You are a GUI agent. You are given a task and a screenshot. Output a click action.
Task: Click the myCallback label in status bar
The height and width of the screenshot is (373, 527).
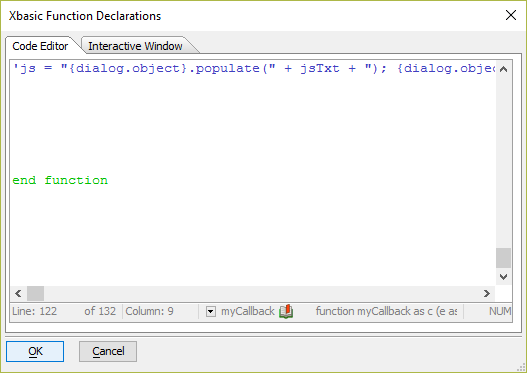tap(248, 311)
